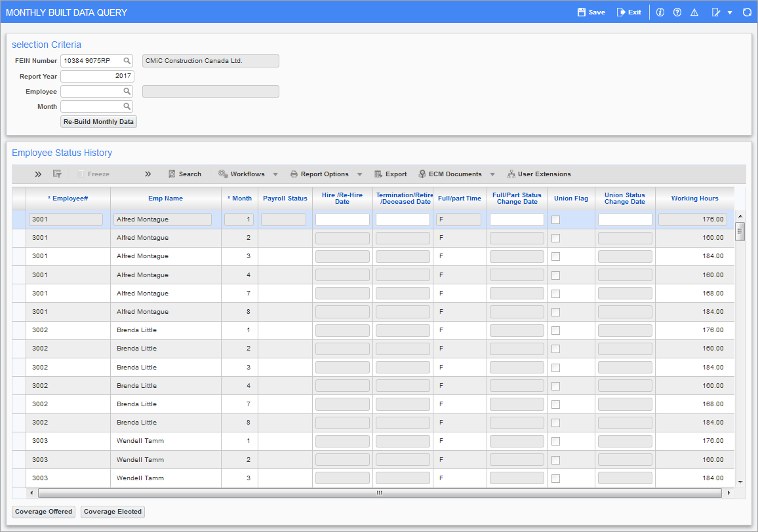Open the help question mark icon

pyautogui.click(x=677, y=12)
